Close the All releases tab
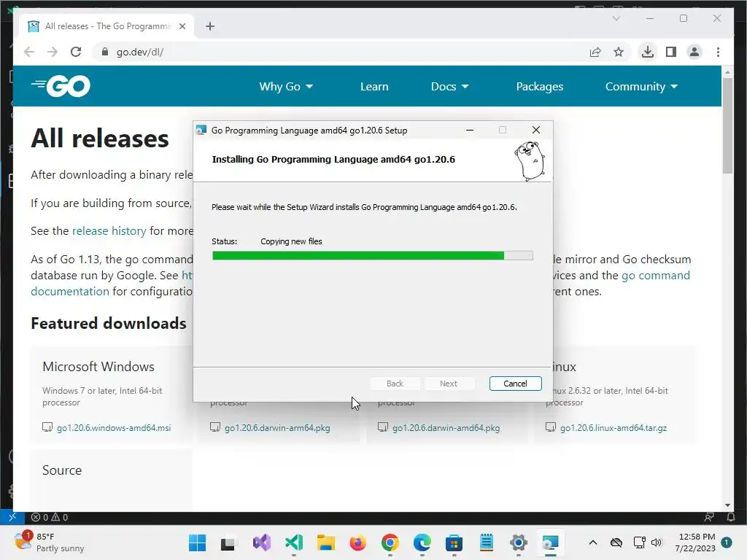747x560 pixels. pyautogui.click(x=182, y=26)
